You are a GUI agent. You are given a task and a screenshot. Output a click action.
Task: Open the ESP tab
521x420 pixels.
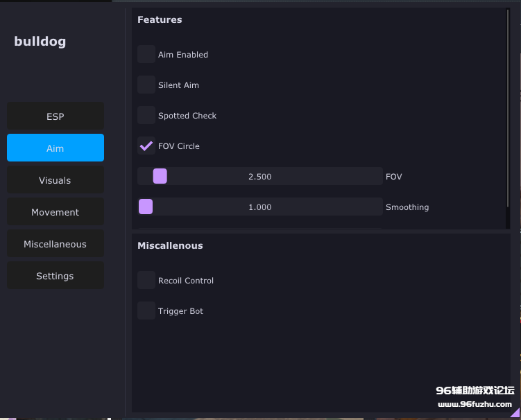point(55,116)
